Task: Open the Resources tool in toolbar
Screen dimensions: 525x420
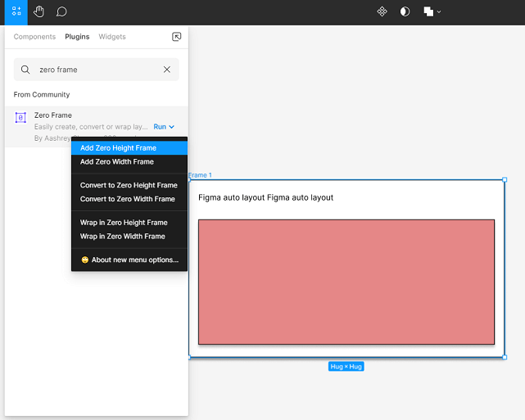Action: tap(16, 11)
